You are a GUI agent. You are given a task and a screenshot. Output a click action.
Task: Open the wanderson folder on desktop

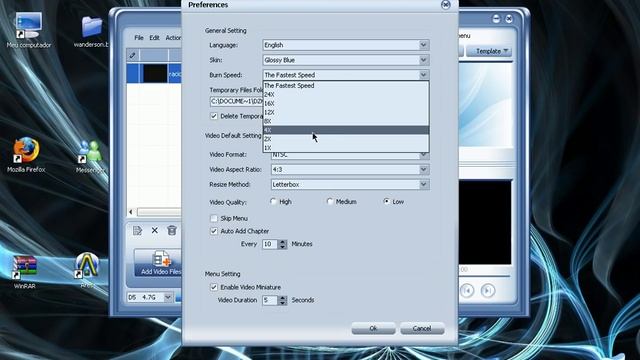91,31
